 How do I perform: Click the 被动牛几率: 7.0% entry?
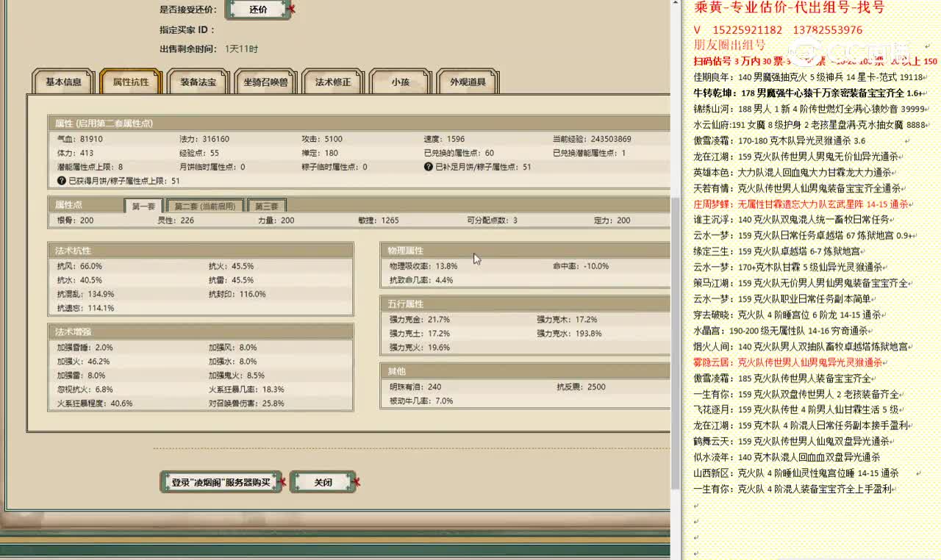(x=421, y=401)
